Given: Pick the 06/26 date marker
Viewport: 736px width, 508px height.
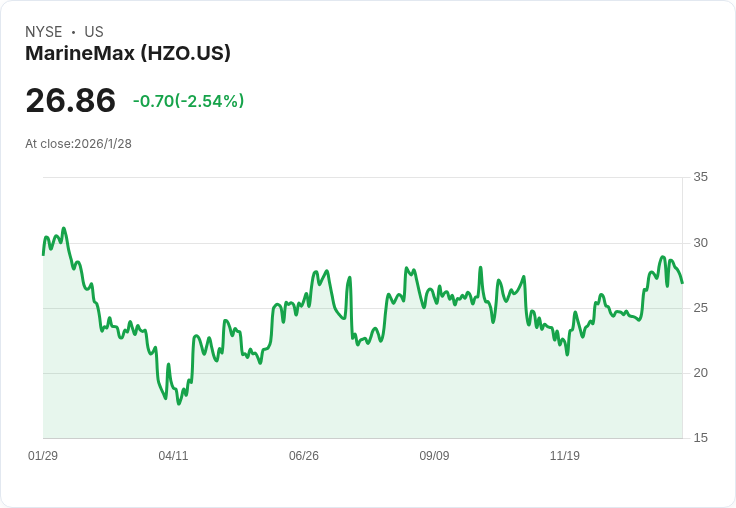Looking at the screenshot, I should click(x=304, y=456).
